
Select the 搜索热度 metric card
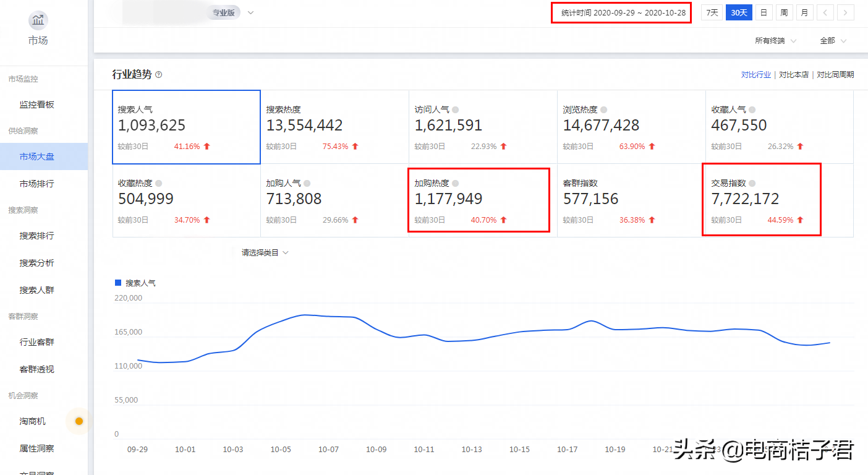(334, 127)
